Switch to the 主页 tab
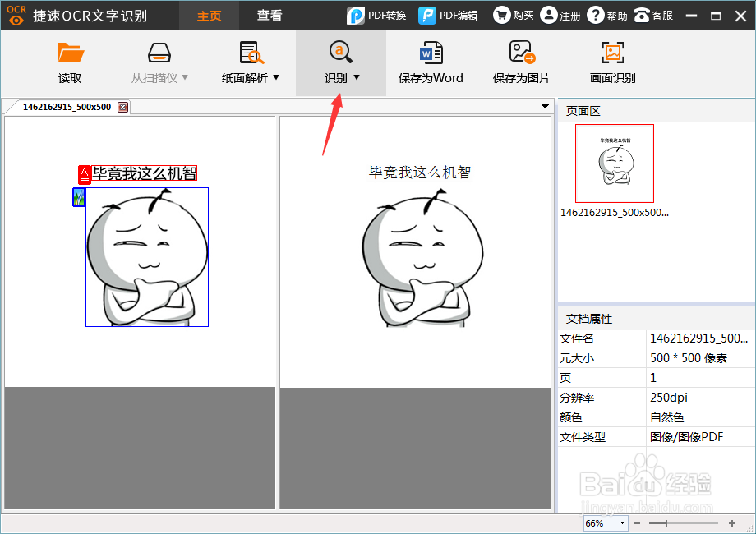Viewport: 756px width, 534px height. click(x=209, y=15)
